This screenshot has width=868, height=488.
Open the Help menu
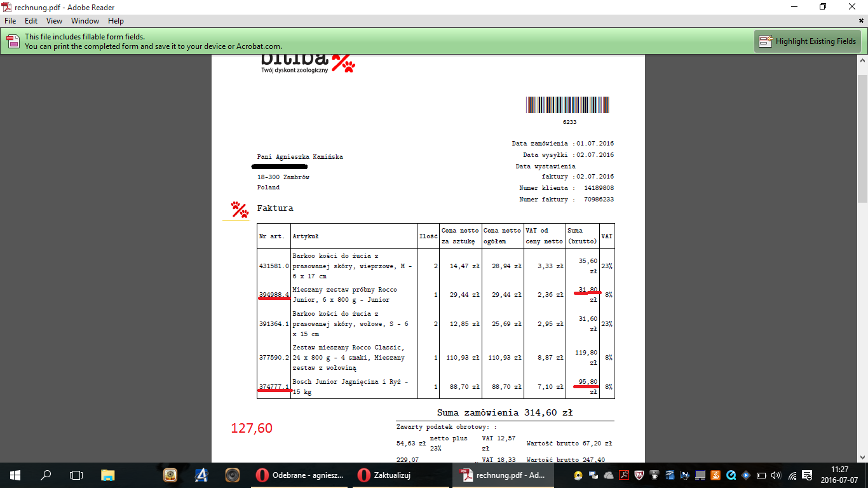click(x=116, y=21)
